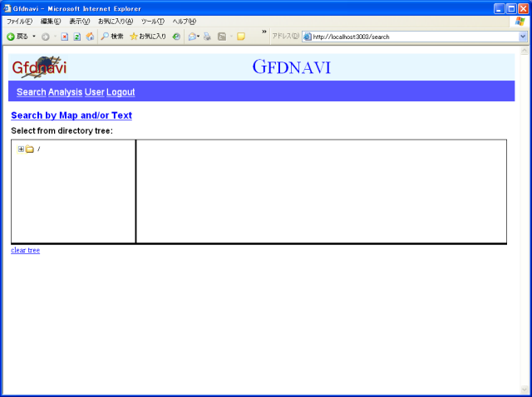This screenshot has height=397, width=532.
Task: Open Search by Map and/or Text link
Action: [71, 115]
